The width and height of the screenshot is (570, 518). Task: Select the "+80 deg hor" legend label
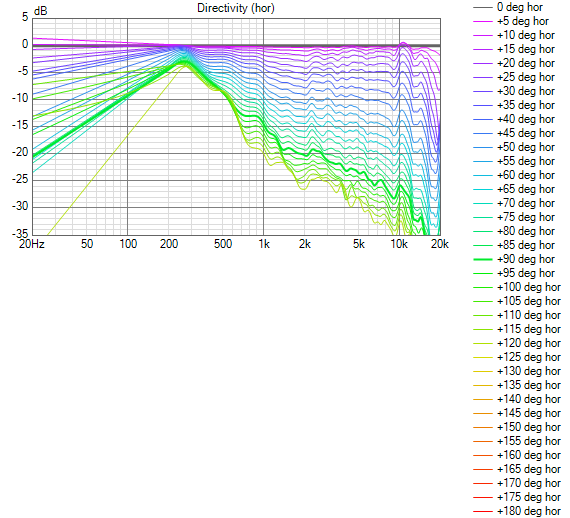(x=526, y=231)
